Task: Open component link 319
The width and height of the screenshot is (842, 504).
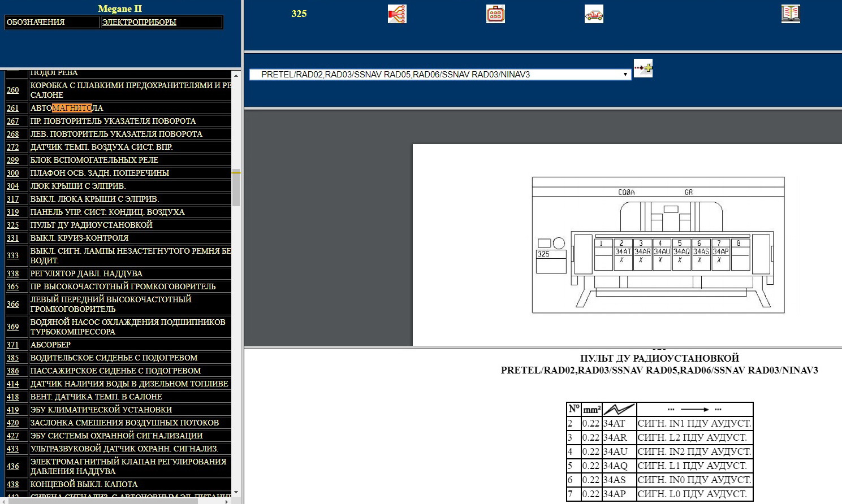Action: 13,212
